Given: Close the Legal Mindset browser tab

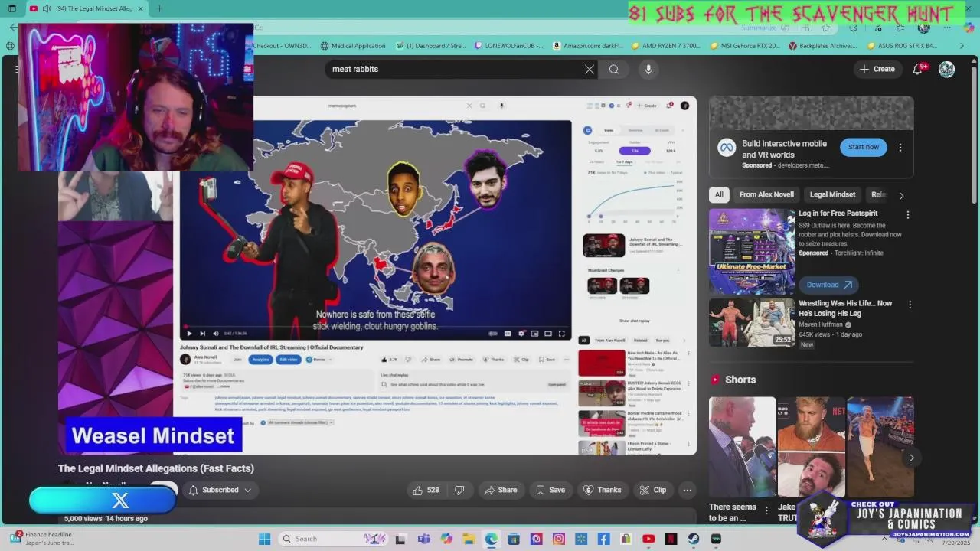Looking at the screenshot, I should tap(140, 8).
